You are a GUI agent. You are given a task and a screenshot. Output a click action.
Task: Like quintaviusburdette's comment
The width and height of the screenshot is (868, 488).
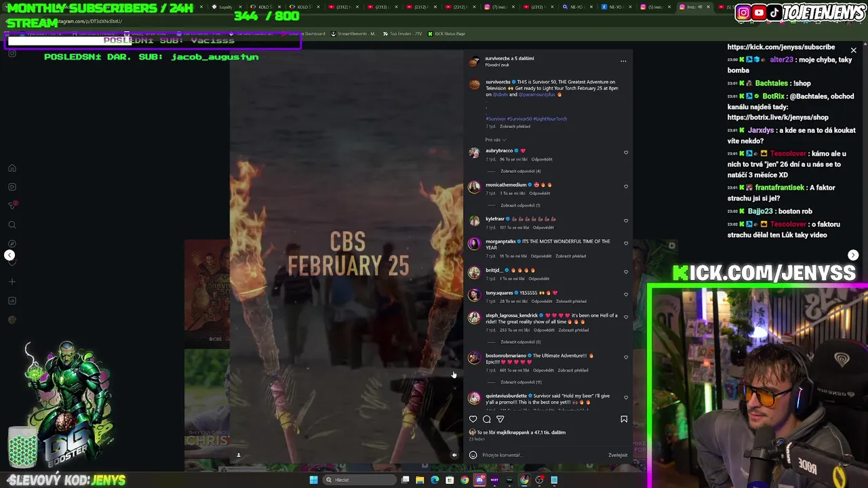626,397
